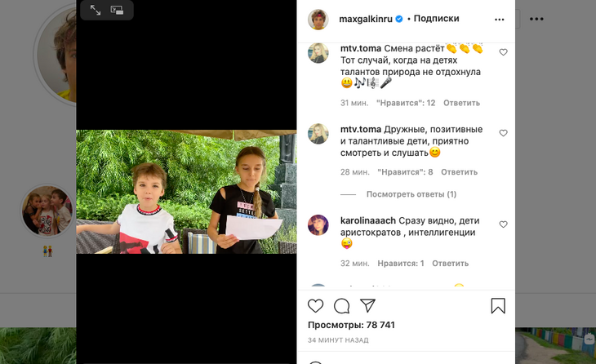View likes on 'Нравится: 12' comment
The width and height of the screenshot is (596, 364).
point(406,103)
